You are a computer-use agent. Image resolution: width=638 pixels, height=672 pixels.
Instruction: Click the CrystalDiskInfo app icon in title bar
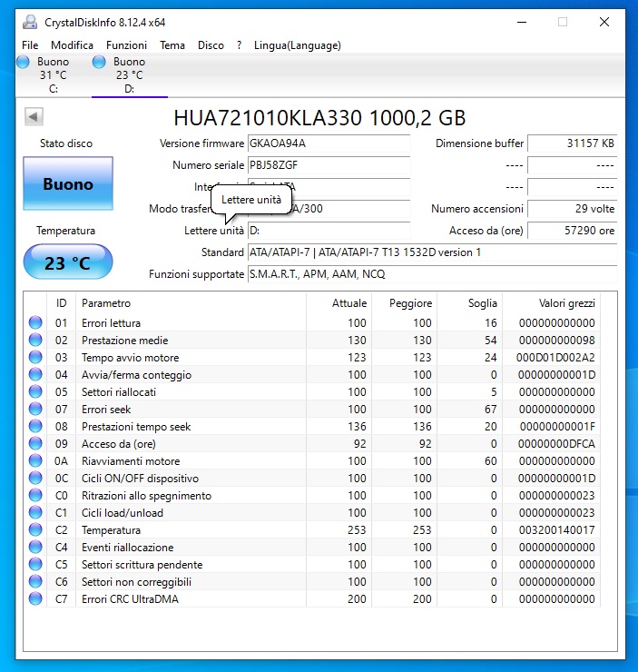click(30, 23)
